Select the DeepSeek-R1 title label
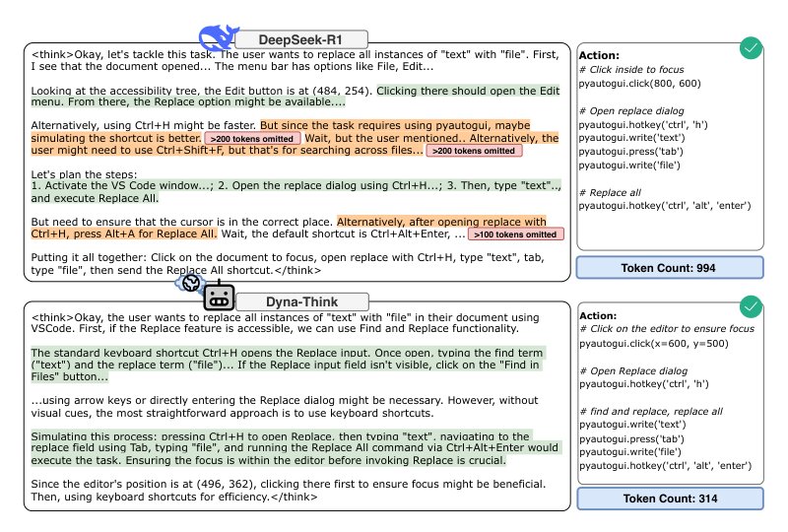The height and width of the screenshot is (532, 788). pyautogui.click(x=301, y=39)
